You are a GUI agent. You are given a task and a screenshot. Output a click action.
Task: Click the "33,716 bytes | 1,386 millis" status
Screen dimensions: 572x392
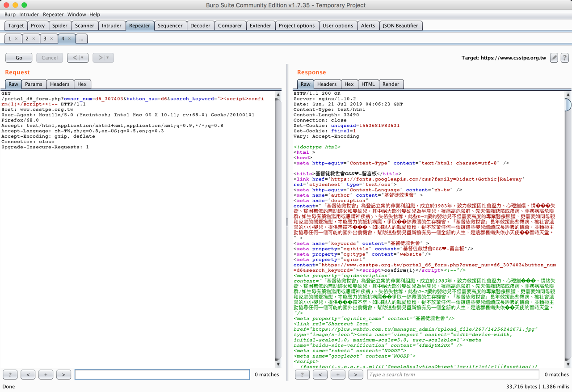538,387
